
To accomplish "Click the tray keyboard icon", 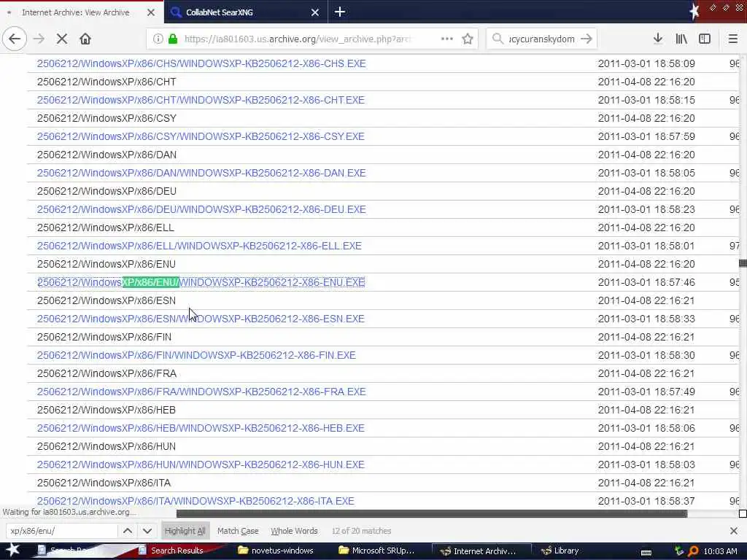I will (646, 551).
